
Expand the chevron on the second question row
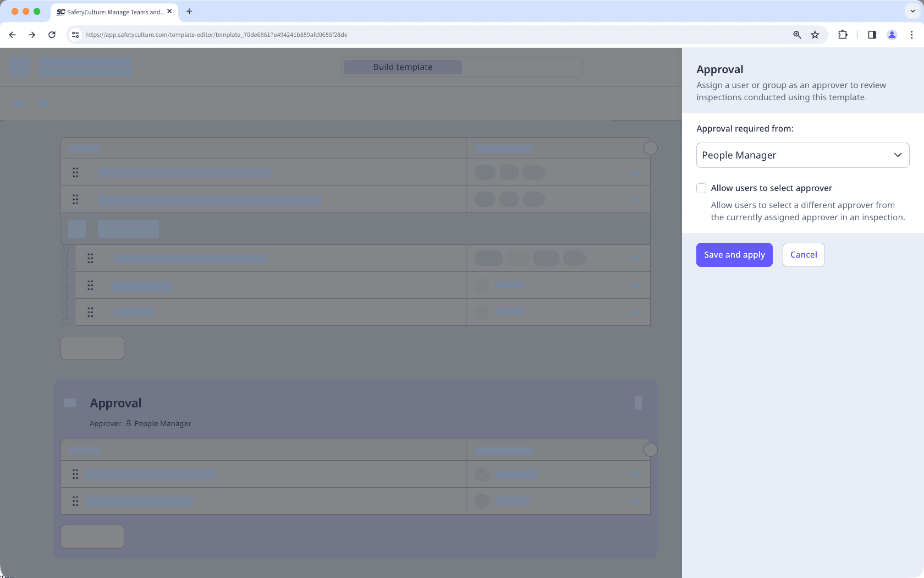[637, 199]
